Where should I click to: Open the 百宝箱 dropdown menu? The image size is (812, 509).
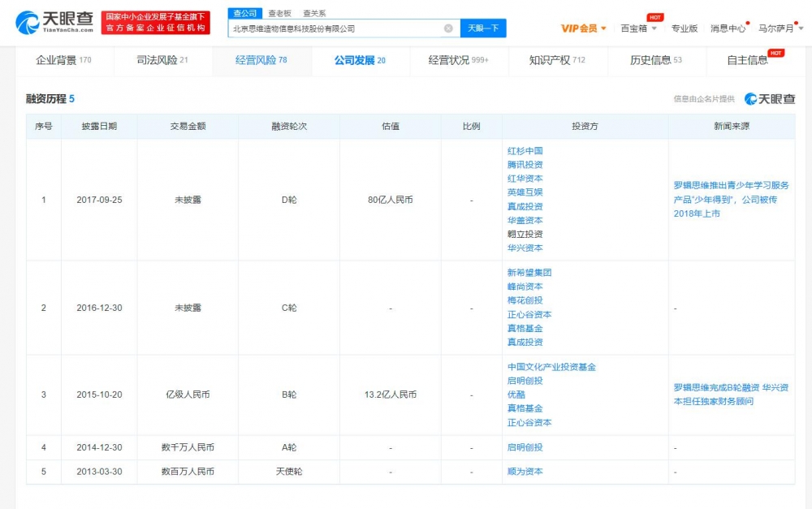pos(638,28)
